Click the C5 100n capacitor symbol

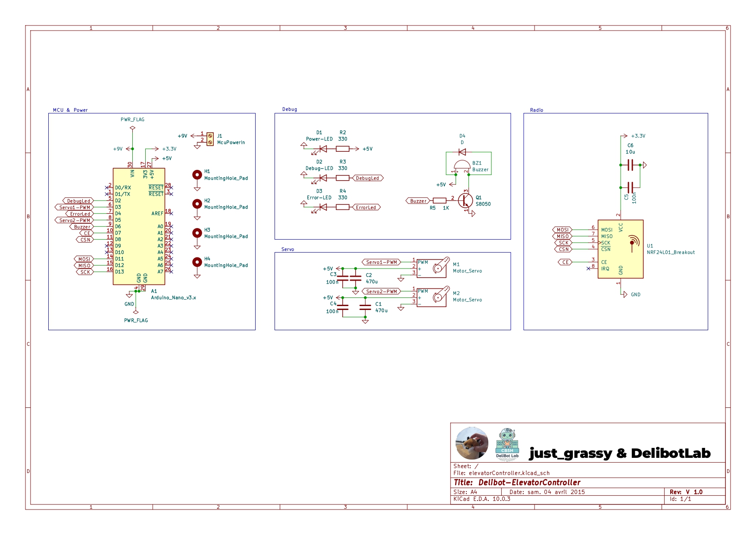pos(630,188)
